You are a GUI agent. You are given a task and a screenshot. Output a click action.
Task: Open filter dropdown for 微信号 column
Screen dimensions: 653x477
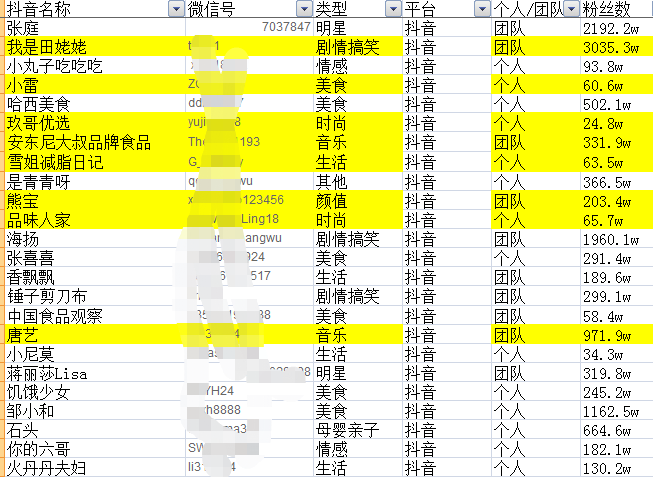(x=304, y=8)
